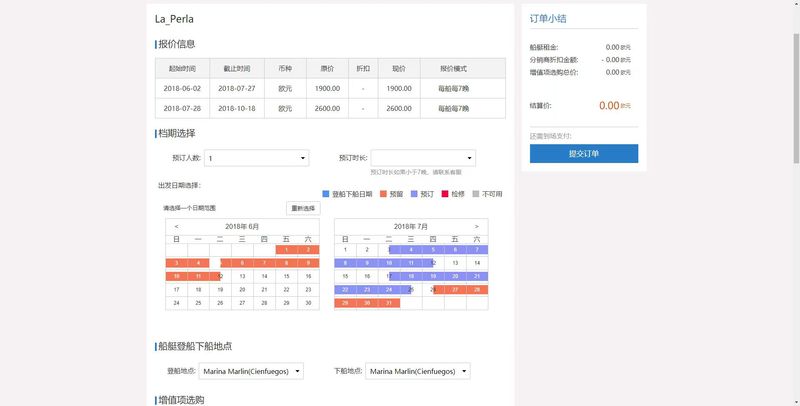Select July 1 in the calendar
Image resolution: width=800 pixels, height=406 pixels.
[x=345, y=250]
